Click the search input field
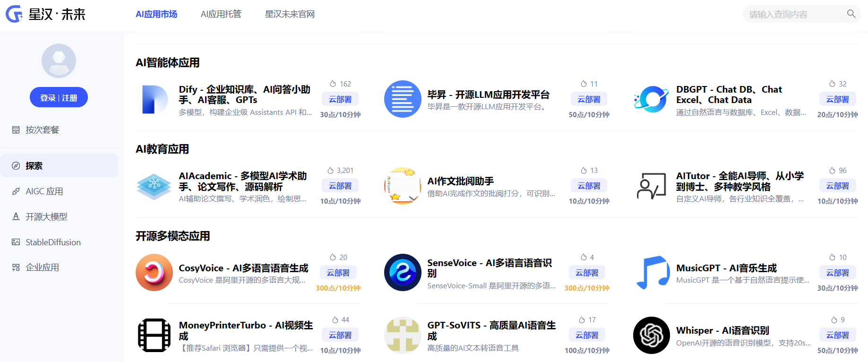 794,14
